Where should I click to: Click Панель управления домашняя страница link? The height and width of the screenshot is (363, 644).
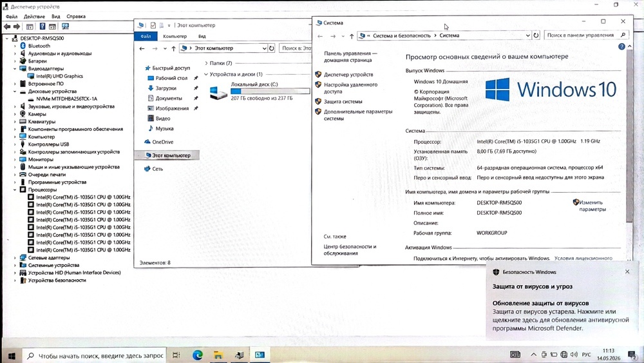(x=350, y=57)
